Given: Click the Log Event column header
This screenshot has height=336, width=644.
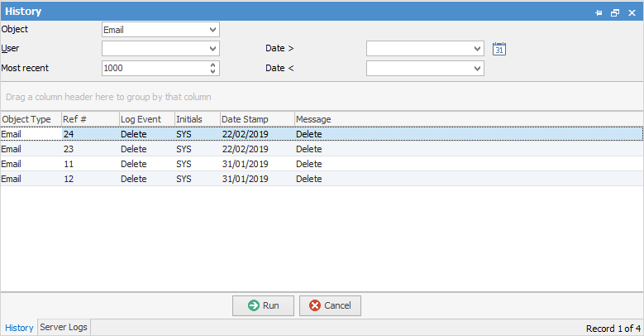Looking at the screenshot, I should [139, 119].
